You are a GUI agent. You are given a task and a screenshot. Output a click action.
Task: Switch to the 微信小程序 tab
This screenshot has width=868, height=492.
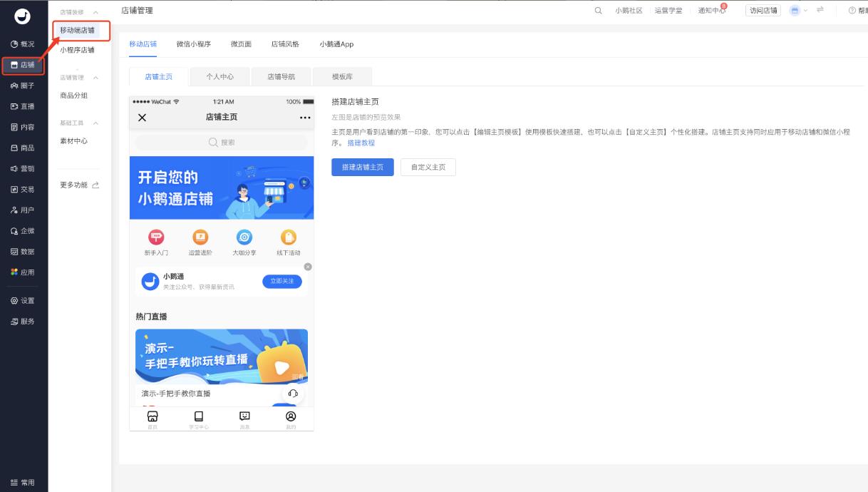click(194, 44)
